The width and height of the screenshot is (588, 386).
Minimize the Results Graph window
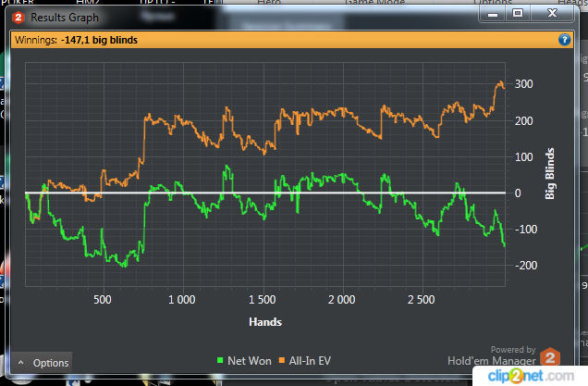click(493, 14)
